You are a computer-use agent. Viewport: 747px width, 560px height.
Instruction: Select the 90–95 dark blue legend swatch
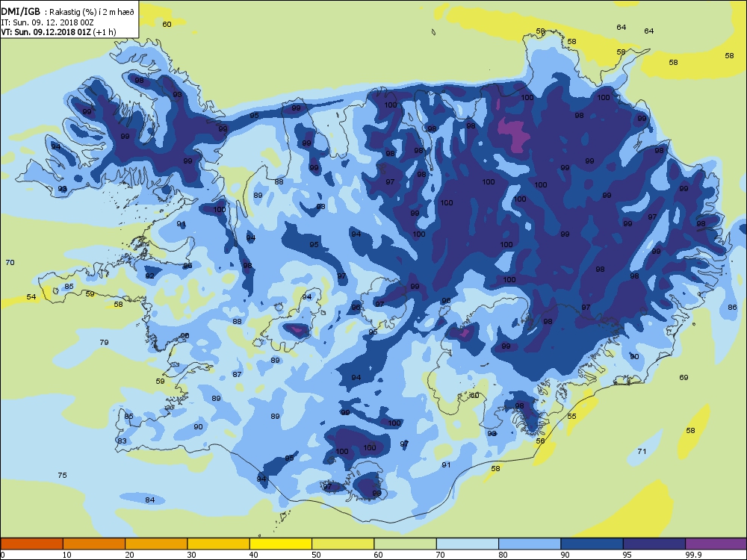pos(592,544)
